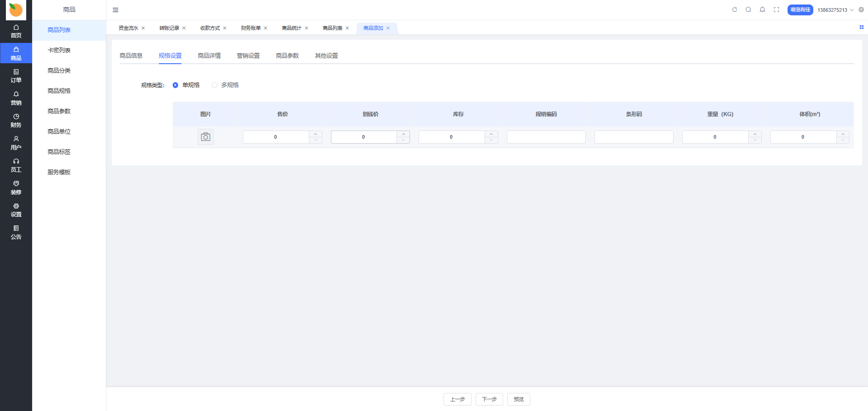Switch to 营销设置 tab

pyautogui.click(x=248, y=56)
